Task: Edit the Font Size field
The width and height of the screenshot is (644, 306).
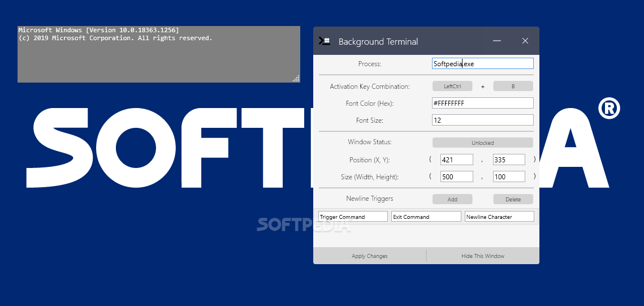Action: pos(483,120)
